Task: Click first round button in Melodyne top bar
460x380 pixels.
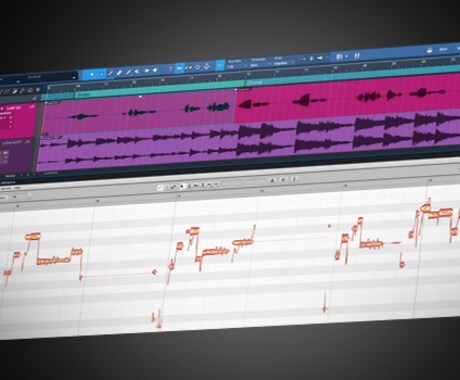Action: click(272, 180)
